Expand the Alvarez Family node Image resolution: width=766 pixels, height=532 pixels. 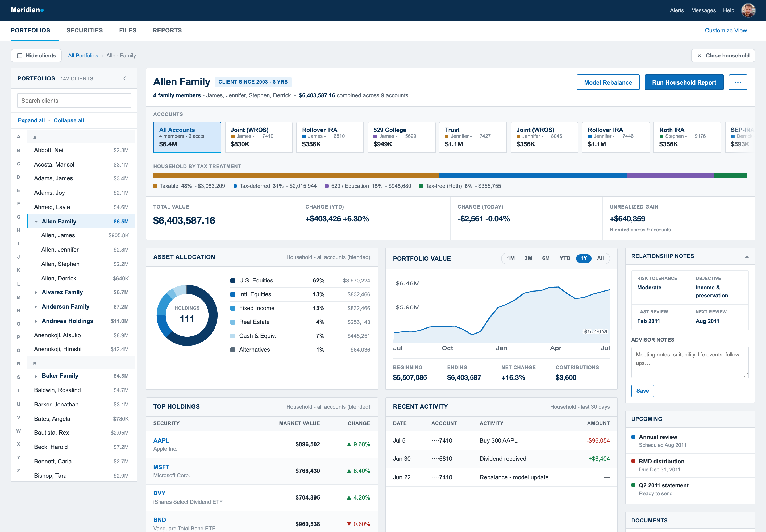[36, 292]
